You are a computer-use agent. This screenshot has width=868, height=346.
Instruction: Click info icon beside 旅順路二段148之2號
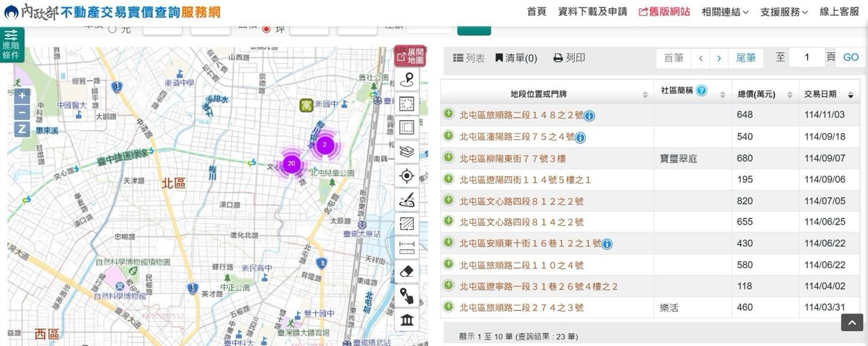[x=589, y=116]
